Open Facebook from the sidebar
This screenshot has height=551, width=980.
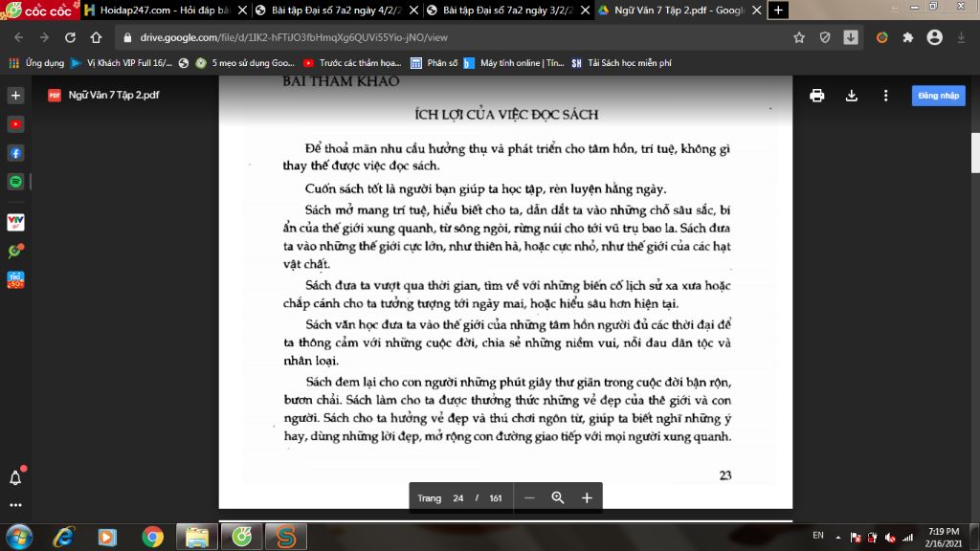point(15,153)
